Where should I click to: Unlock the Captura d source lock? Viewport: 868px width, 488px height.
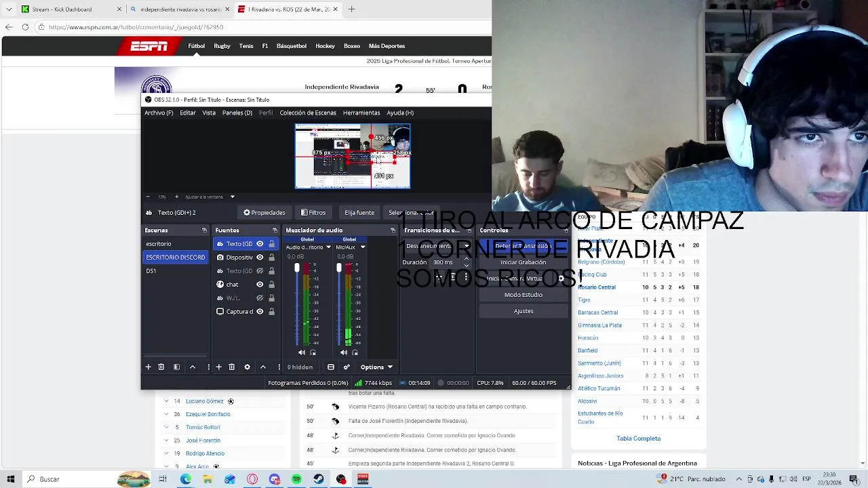coord(271,312)
